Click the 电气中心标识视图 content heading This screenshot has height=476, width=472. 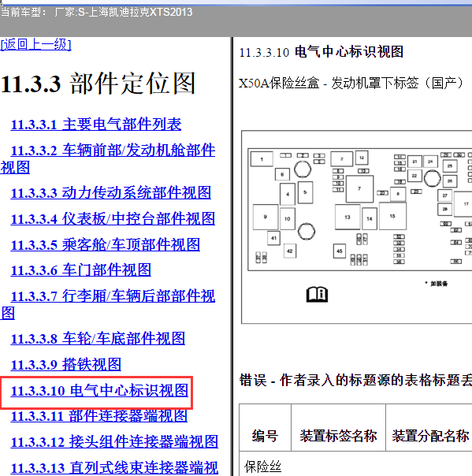click(321, 52)
